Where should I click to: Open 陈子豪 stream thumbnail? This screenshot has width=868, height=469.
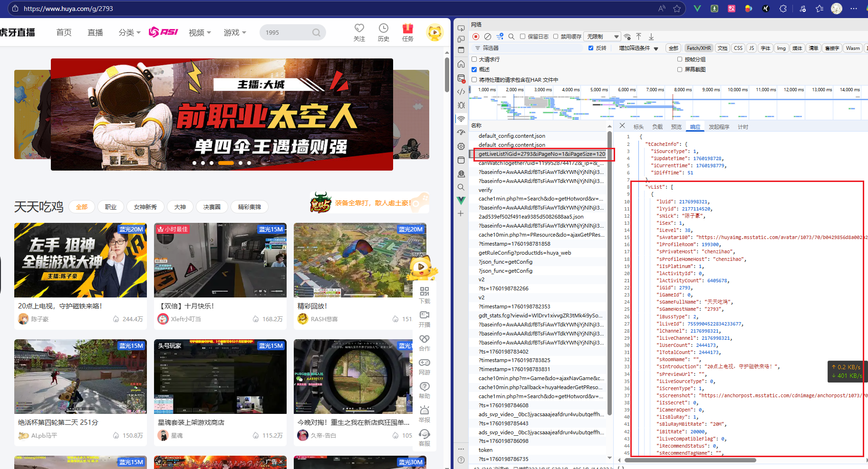[80, 260]
